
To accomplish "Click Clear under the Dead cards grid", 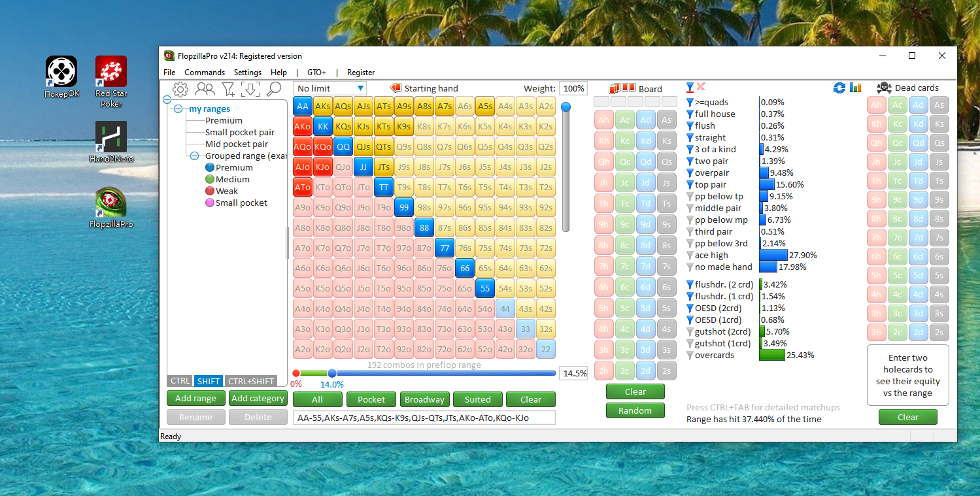I will click(x=908, y=417).
